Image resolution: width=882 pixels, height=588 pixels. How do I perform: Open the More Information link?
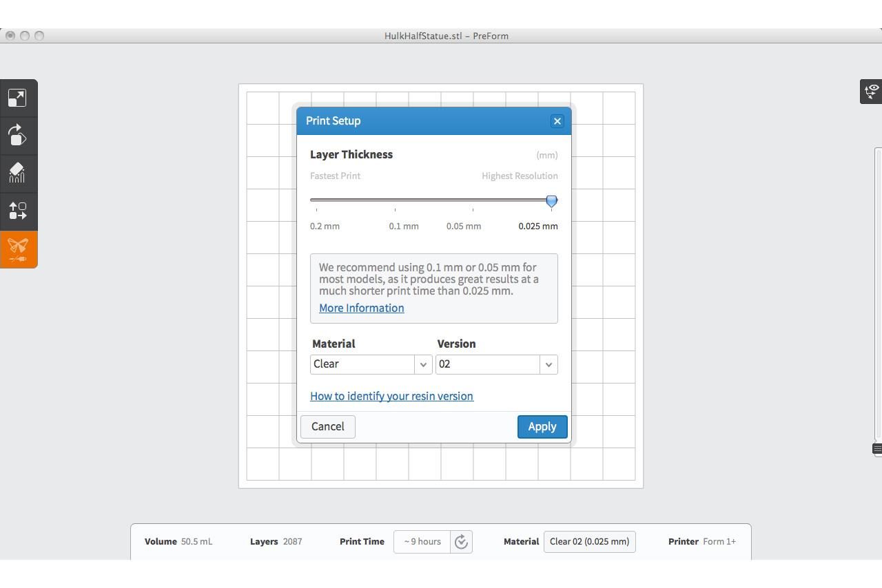pos(361,308)
